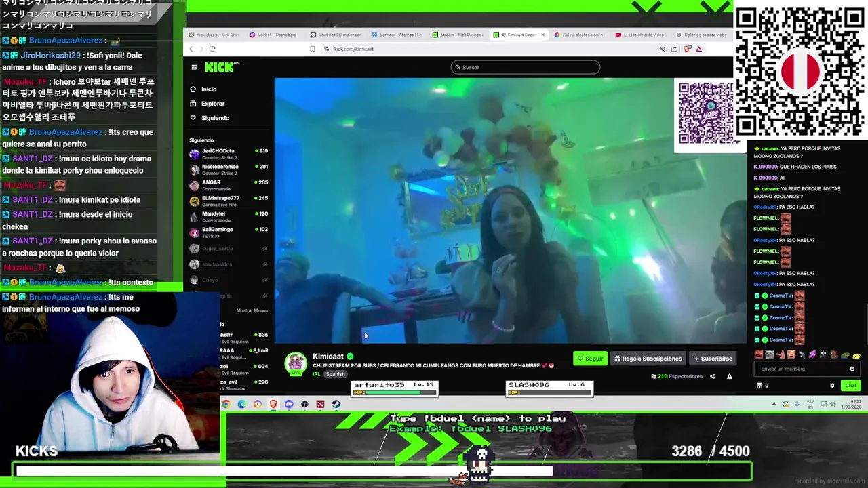The image size is (868, 488).
Task: Switch to the Kicklet.app tab
Action: 214,35
